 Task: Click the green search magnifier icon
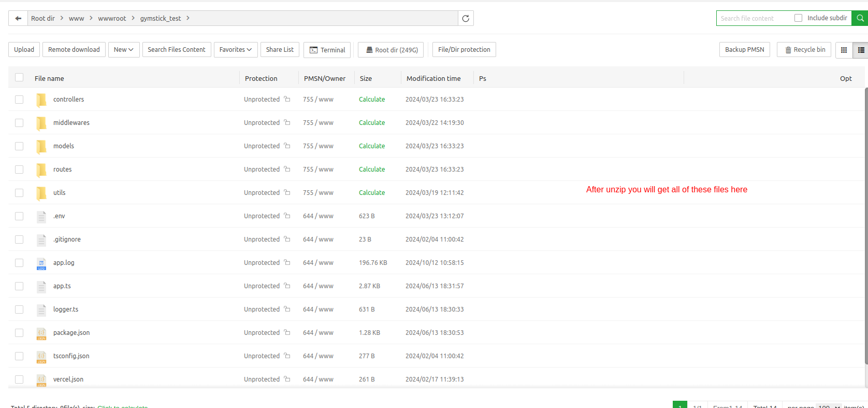[x=860, y=18]
